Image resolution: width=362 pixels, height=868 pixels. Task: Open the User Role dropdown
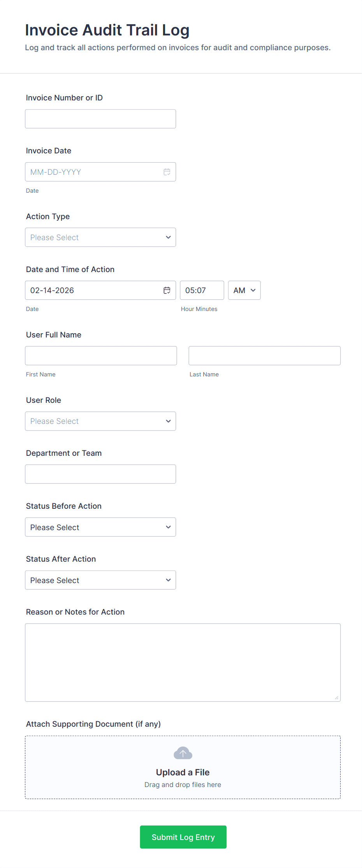click(x=100, y=421)
